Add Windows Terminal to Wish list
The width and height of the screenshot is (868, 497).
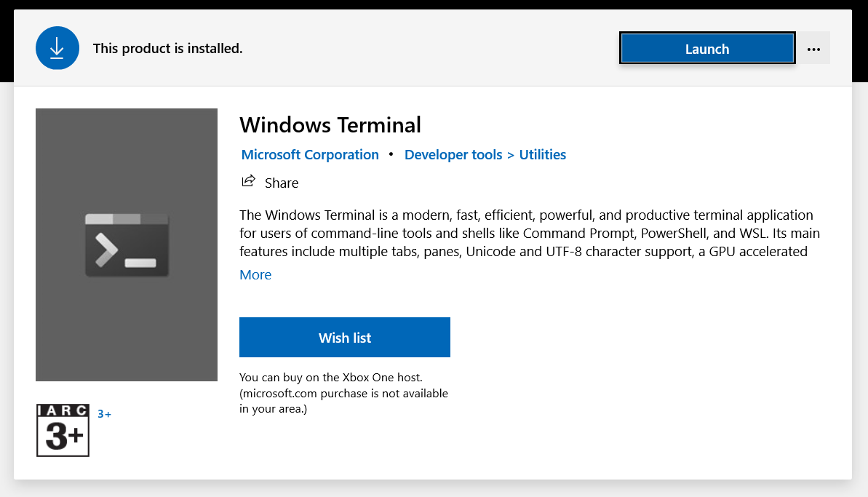344,337
